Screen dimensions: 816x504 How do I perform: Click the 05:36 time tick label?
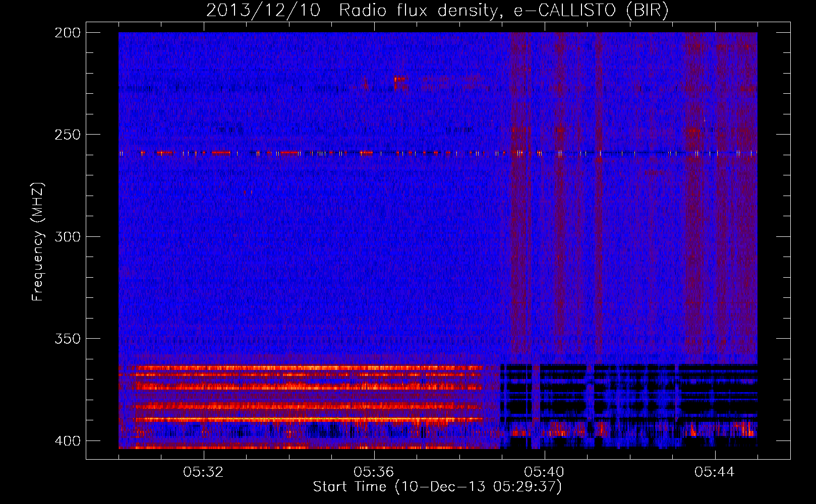[374, 472]
